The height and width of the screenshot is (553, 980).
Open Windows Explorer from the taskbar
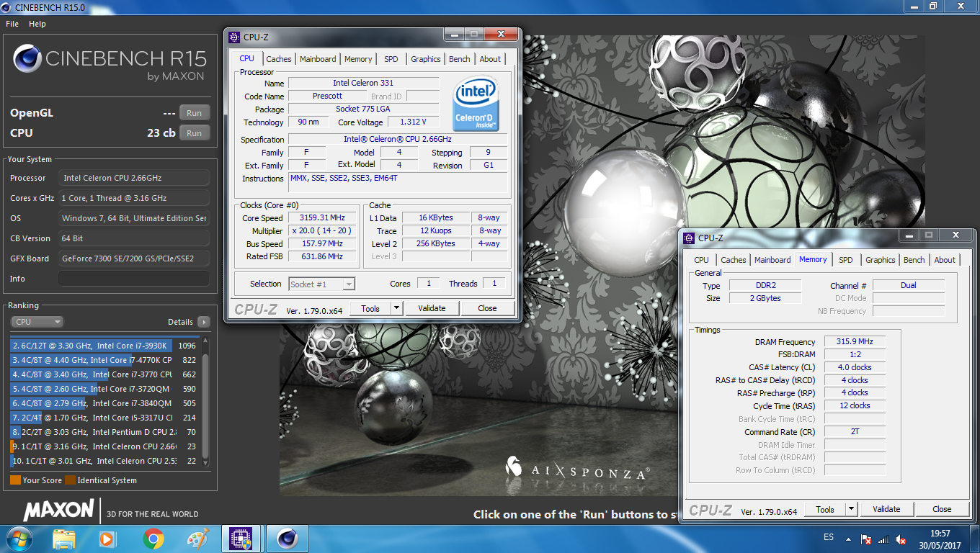[64, 539]
